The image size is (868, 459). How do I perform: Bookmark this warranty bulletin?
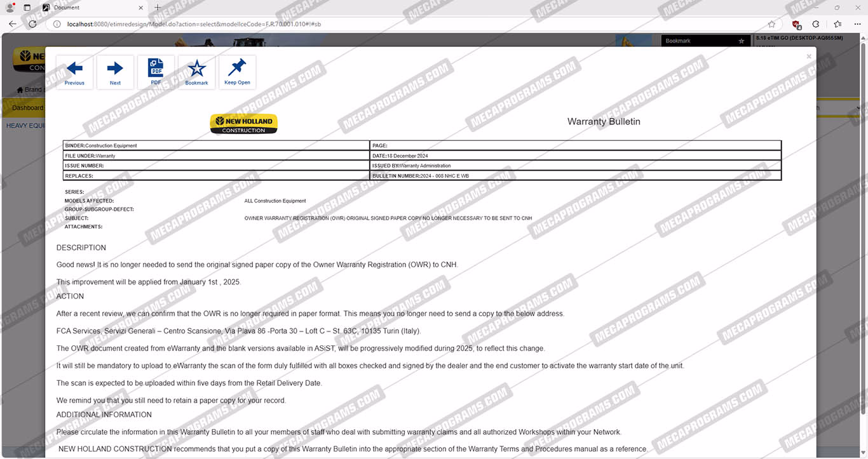click(196, 72)
